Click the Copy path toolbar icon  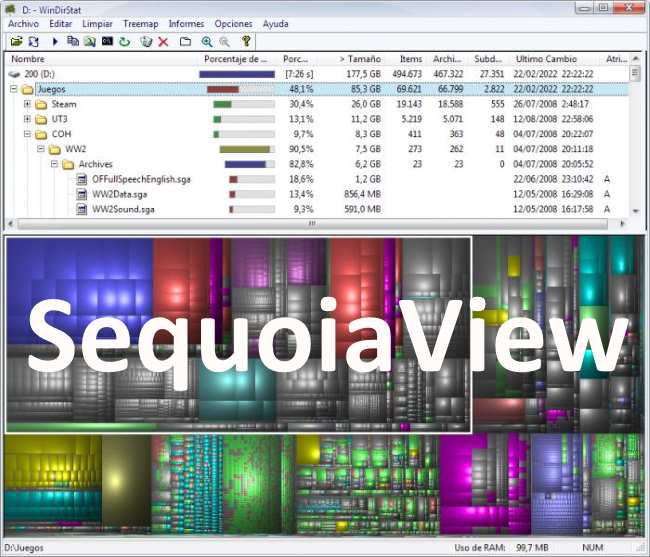(73, 41)
